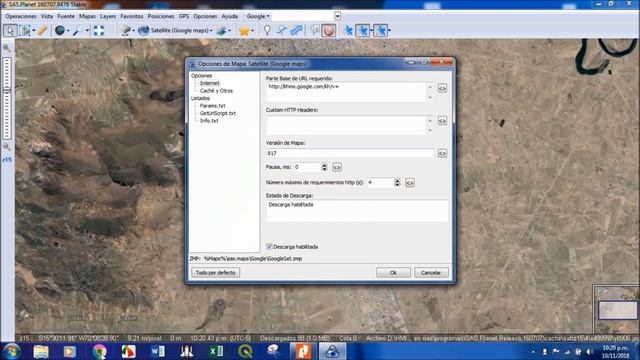Image resolution: width=640 pixels, height=360 pixels.
Task: Select GetUrlScript.txt tree item
Action: pos(218,113)
